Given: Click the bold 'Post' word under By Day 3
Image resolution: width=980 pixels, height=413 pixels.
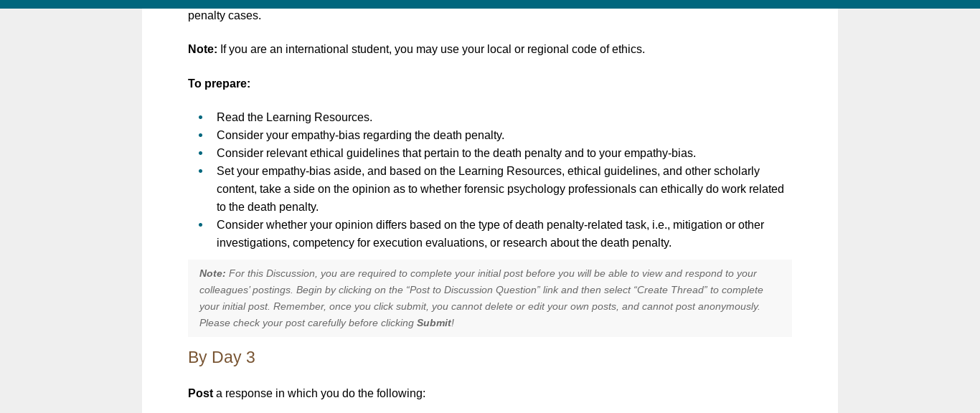Looking at the screenshot, I should 200,394.
